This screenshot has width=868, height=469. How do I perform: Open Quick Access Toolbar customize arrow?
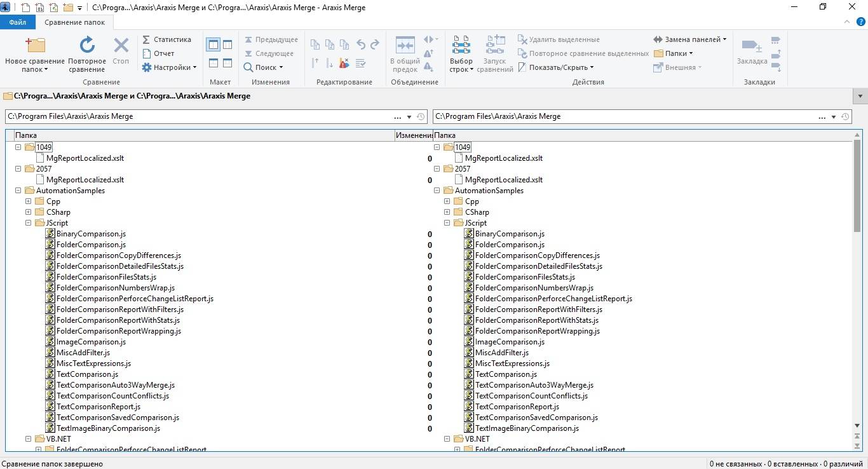click(x=79, y=8)
